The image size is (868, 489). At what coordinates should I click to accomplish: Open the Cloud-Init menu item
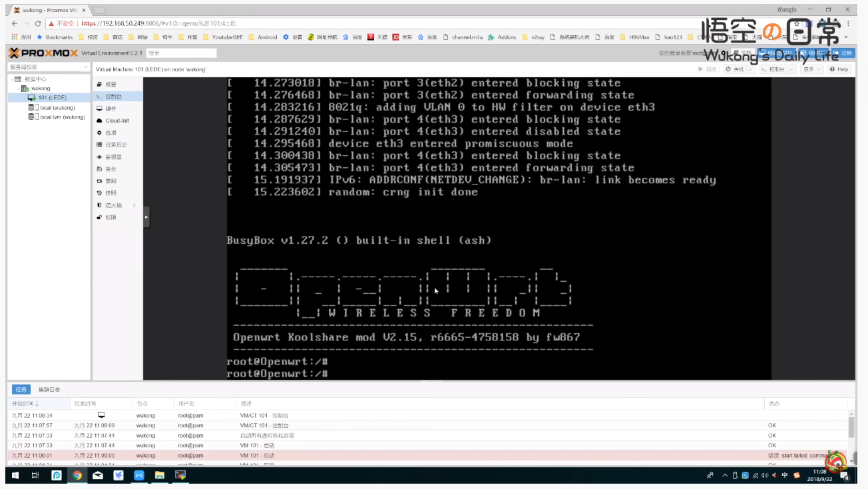click(116, 121)
